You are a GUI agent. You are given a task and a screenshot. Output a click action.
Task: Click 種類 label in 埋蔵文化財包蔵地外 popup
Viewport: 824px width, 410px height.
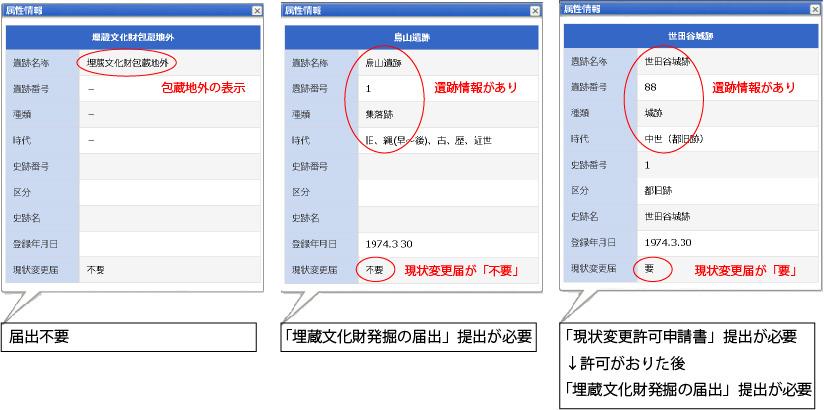(22, 115)
